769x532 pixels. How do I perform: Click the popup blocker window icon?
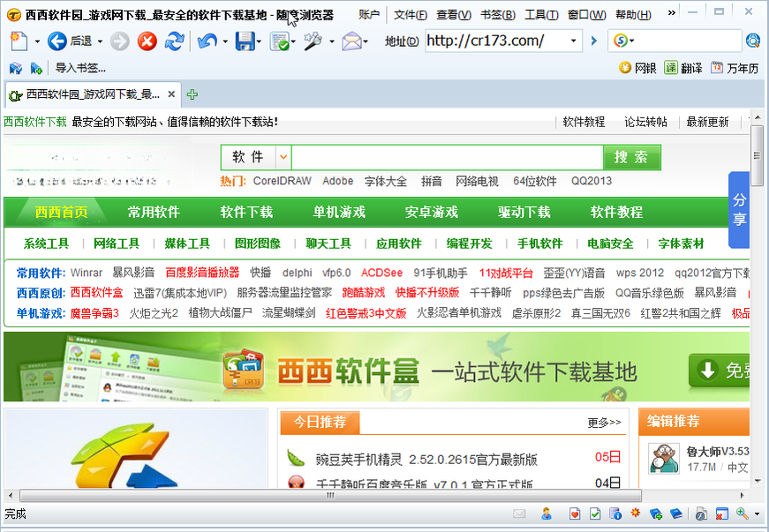point(721,513)
